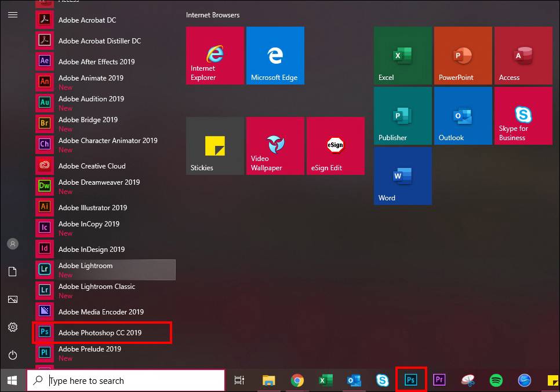
Task: Open Documents from Start sidebar
Action: [x=13, y=272]
